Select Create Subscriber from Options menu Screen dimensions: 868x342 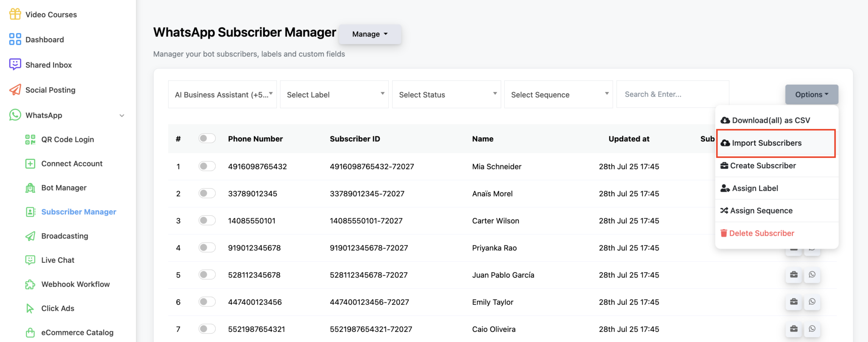776,165
